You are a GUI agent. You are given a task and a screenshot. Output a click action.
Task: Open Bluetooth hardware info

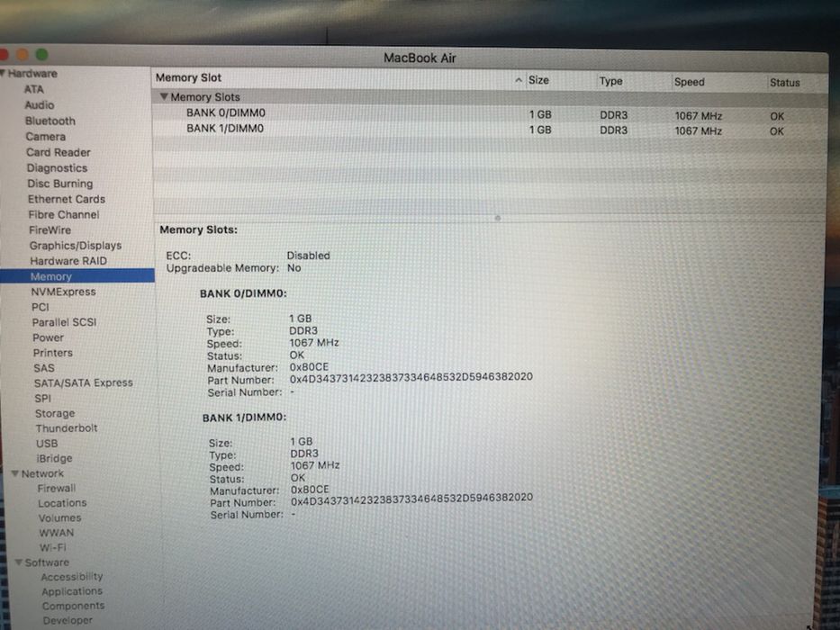point(50,121)
